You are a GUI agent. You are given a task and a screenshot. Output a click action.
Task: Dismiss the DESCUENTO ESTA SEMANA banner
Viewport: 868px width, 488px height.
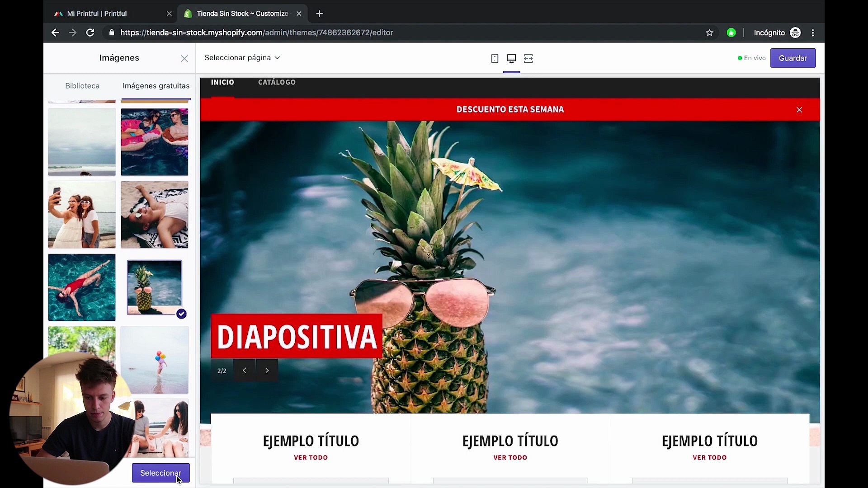click(x=799, y=109)
